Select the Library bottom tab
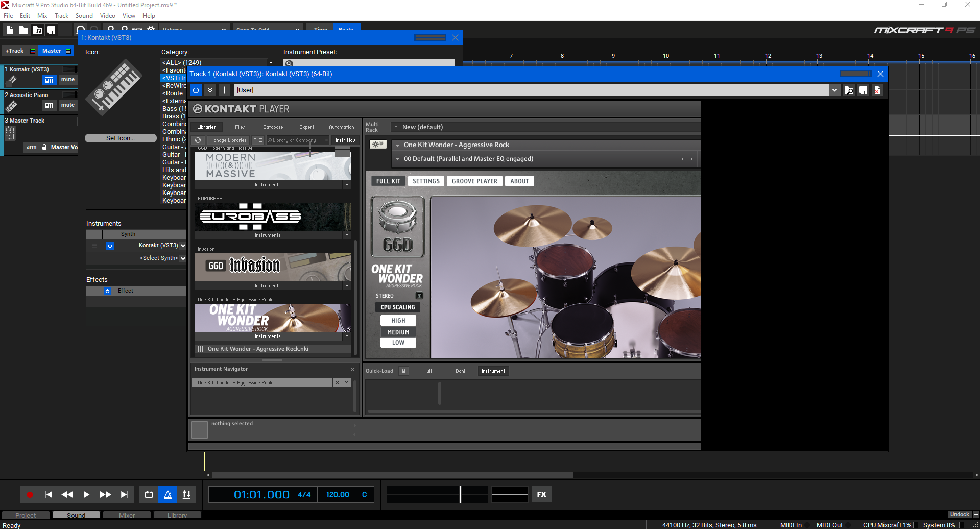980x529 pixels. [177, 515]
